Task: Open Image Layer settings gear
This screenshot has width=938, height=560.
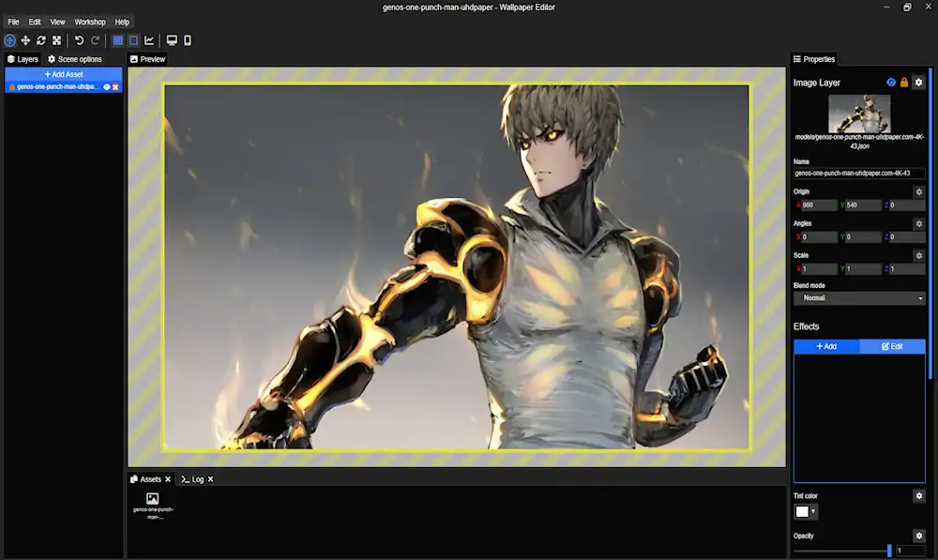Action: click(919, 83)
